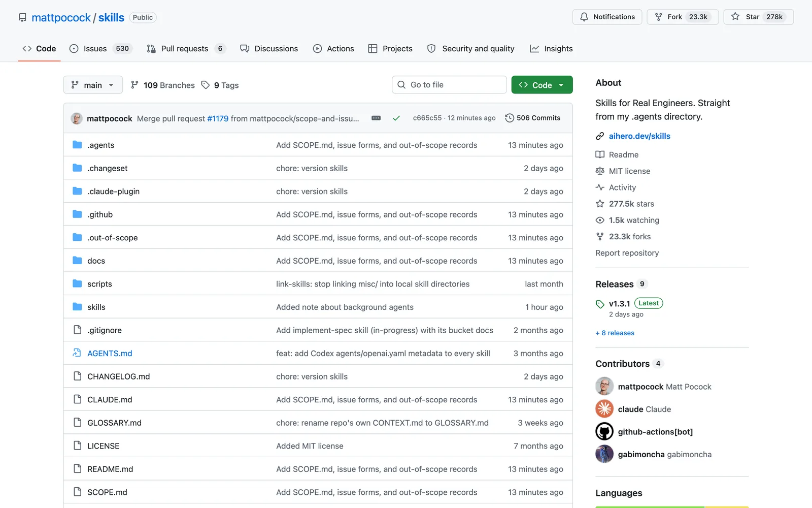Click the skills folder icon

[x=77, y=307]
